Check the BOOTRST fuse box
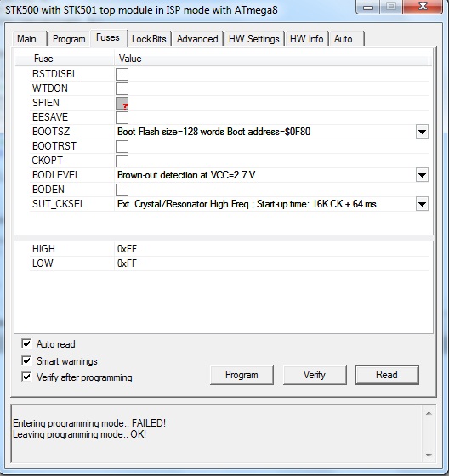Image resolution: width=449 pixels, height=476 pixels. 122,146
